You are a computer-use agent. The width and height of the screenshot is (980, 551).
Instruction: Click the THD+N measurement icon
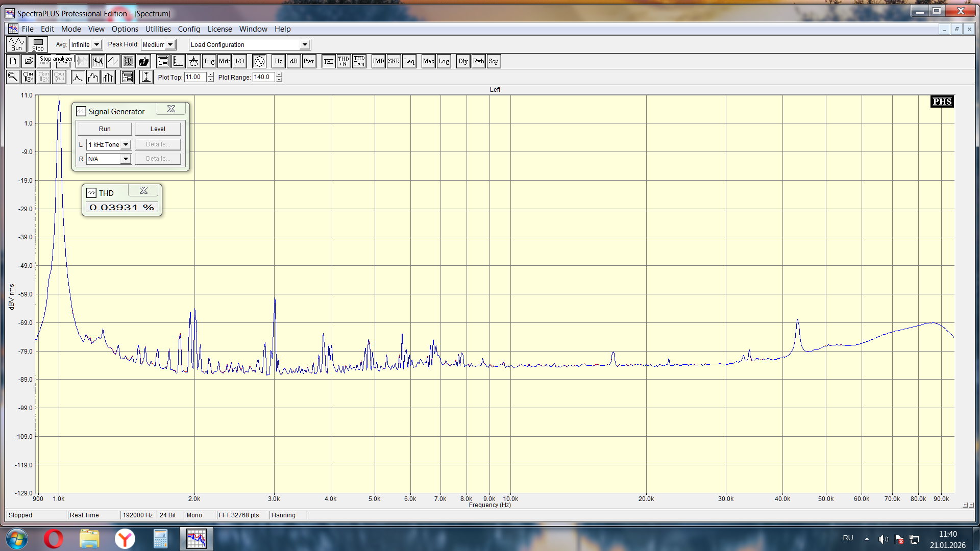[x=344, y=61]
